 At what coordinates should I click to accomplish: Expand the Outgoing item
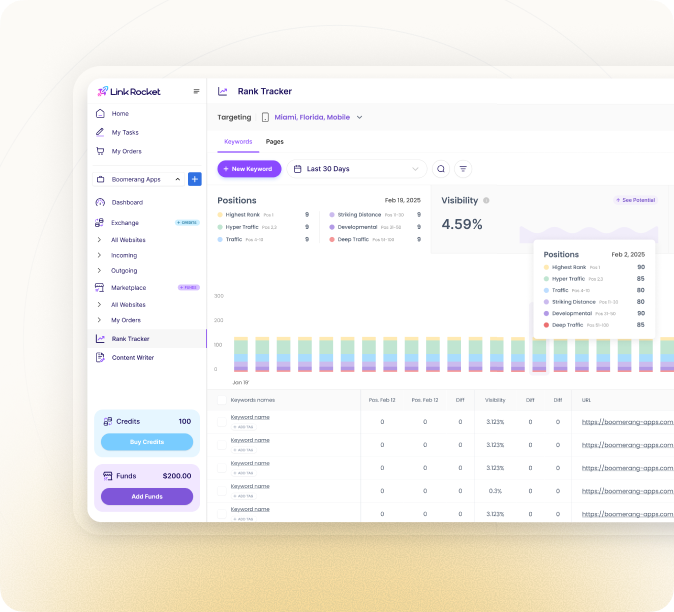124,271
